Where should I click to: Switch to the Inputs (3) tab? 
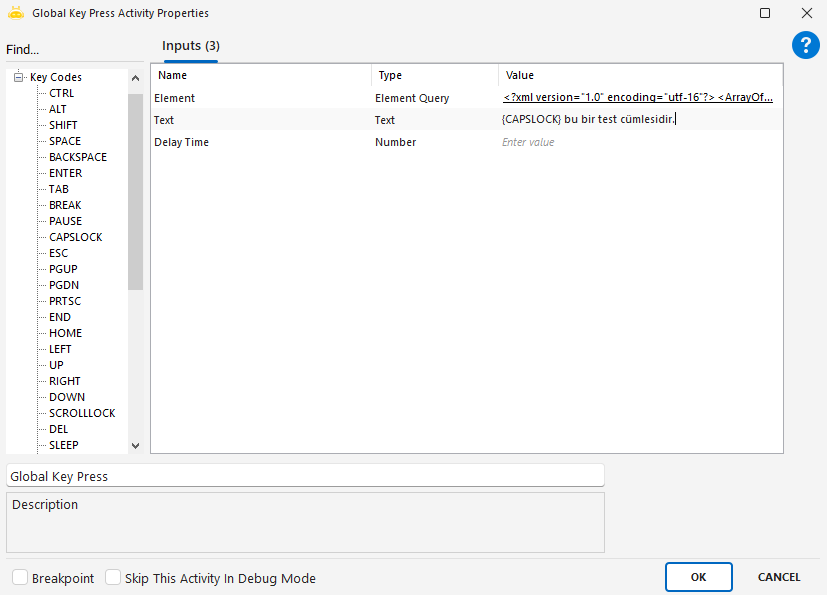190,46
